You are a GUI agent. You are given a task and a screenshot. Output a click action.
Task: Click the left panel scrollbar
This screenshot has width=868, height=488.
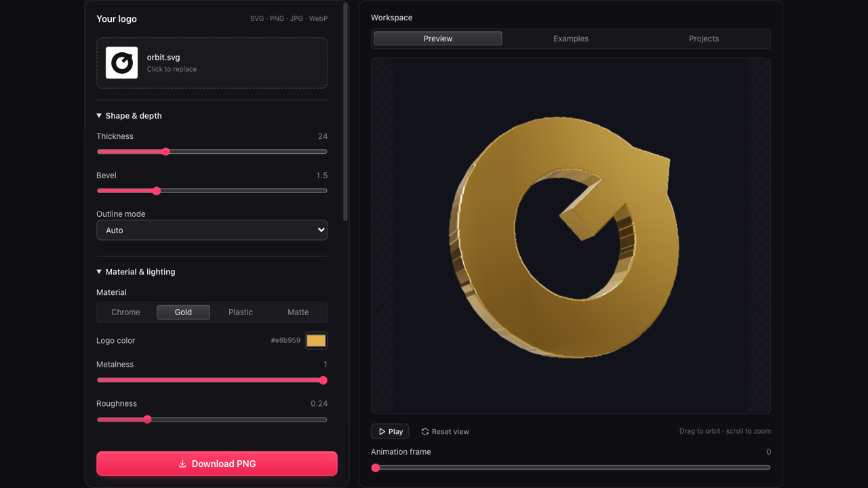coord(345,112)
